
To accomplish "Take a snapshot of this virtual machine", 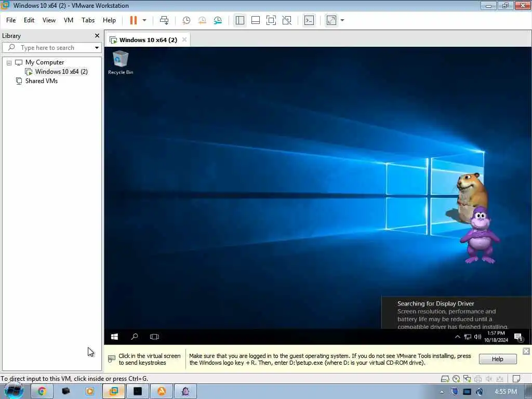I will (x=187, y=20).
